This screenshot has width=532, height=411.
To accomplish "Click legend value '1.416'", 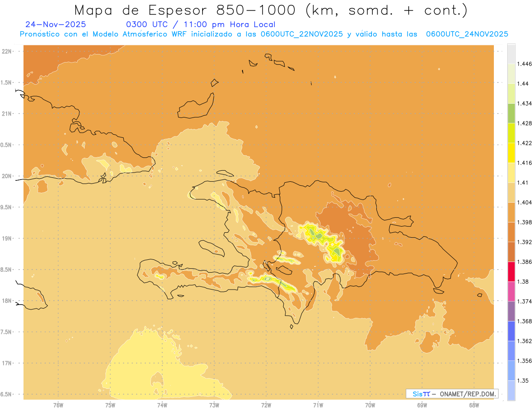I will click(x=524, y=163).
